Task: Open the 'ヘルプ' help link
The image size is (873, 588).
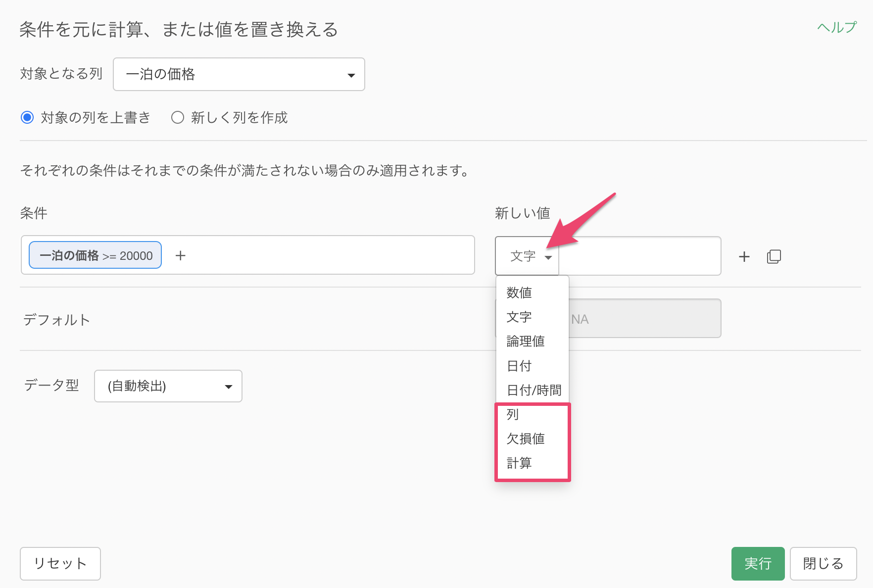Action: [x=836, y=28]
